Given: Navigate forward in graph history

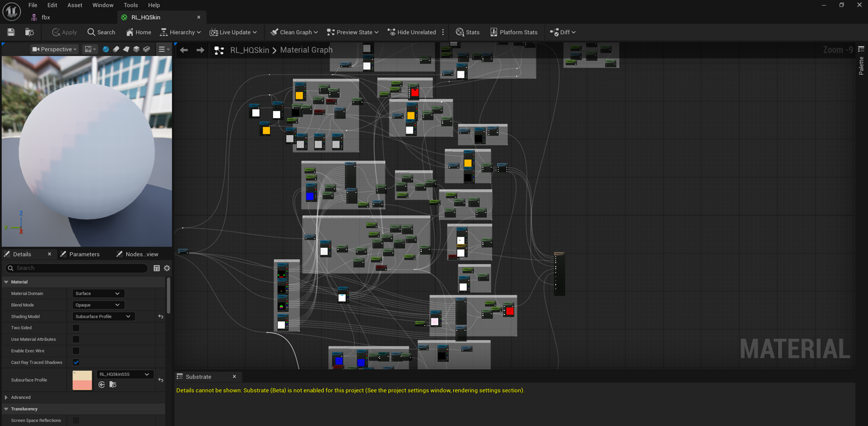Looking at the screenshot, I should coord(200,50).
